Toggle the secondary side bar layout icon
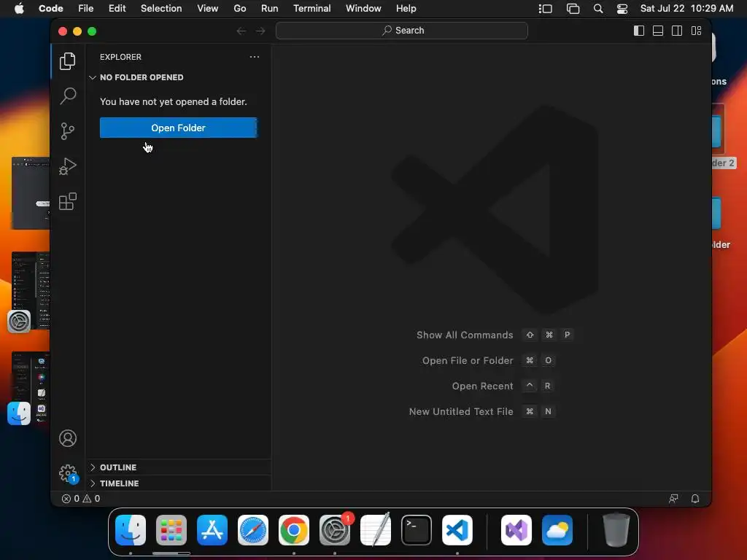747x560 pixels. [x=676, y=31]
